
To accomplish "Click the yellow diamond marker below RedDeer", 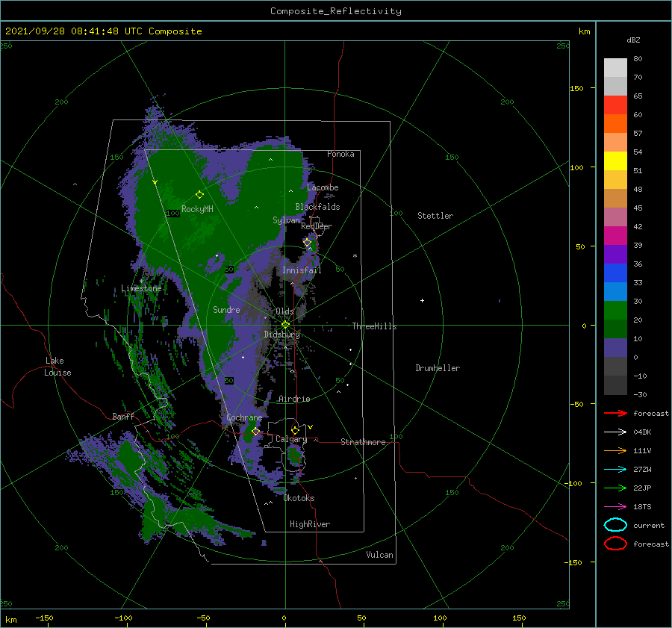I will point(308,243).
